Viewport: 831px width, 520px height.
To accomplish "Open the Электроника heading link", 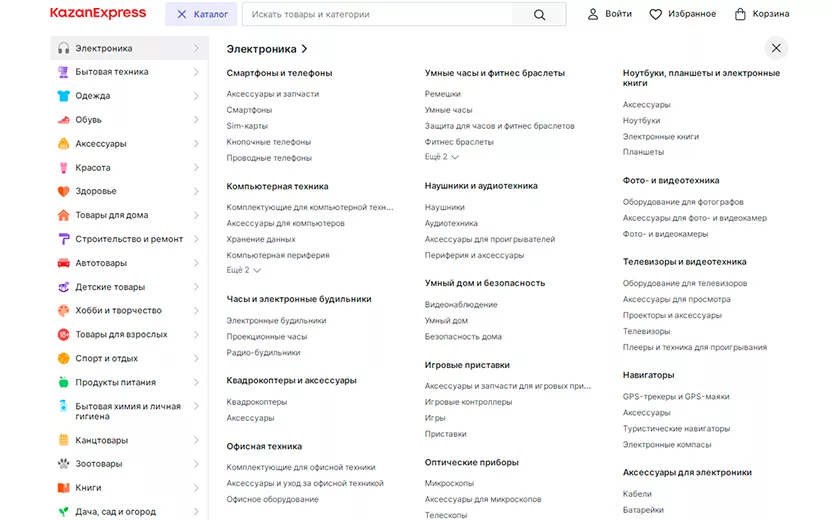I will coord(262,48).
